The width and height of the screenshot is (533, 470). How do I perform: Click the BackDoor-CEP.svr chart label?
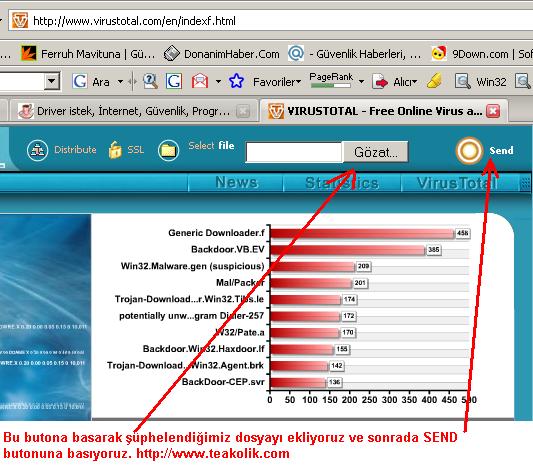223,382
